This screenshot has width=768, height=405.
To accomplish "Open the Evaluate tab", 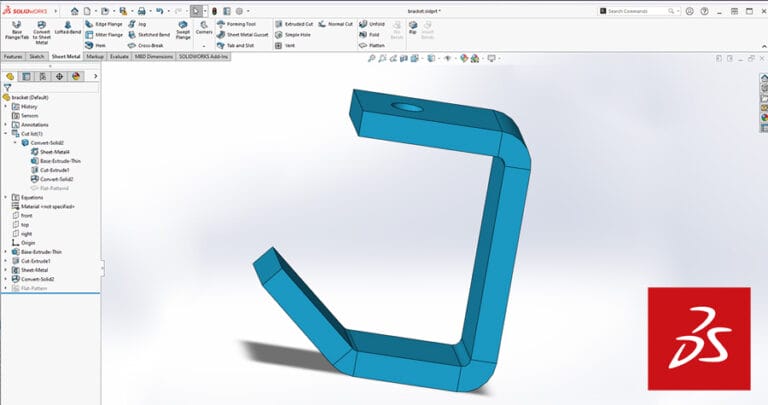I will 119,57.
